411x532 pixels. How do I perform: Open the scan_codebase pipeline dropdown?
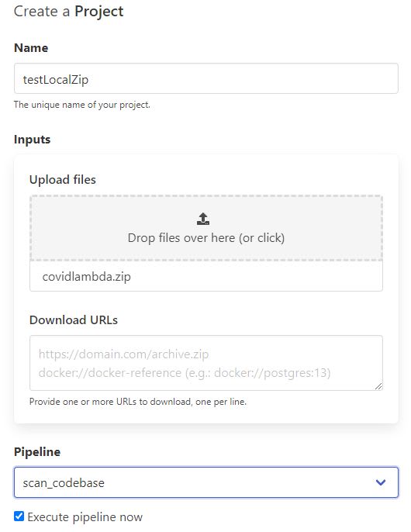click(206, 482)
